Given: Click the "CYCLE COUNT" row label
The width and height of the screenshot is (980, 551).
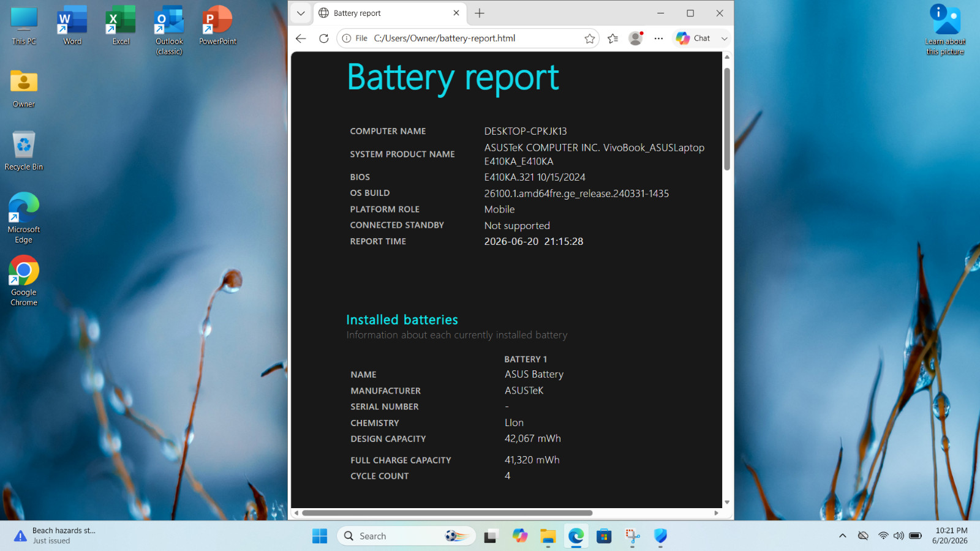Looking at the screenshot, I should point(380,476).
